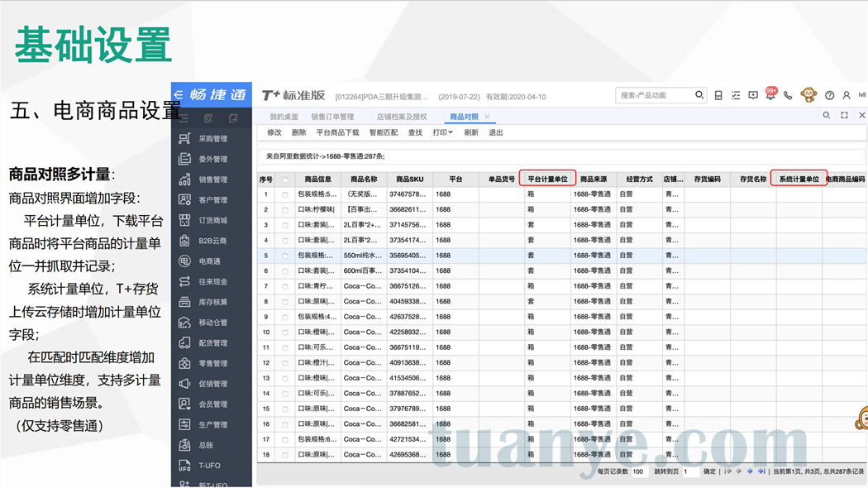
Task: Go to the next page of records
Action: point(750,471)
